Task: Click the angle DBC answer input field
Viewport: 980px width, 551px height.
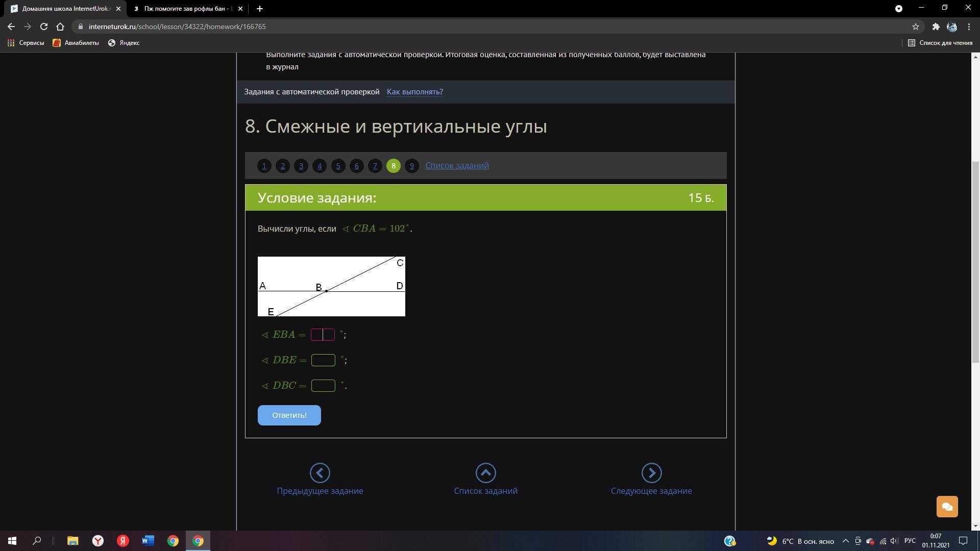Action: 323,386
